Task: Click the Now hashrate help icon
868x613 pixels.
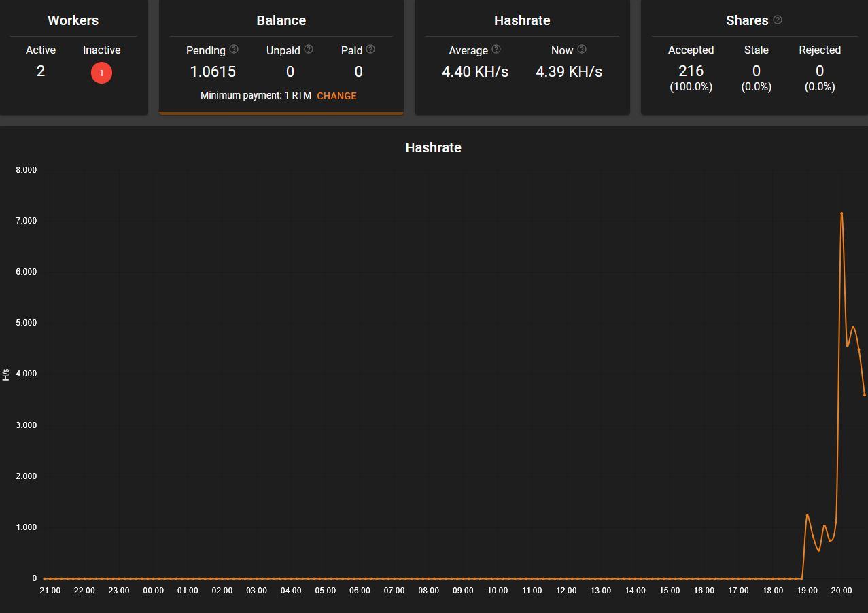Action: 582,49
